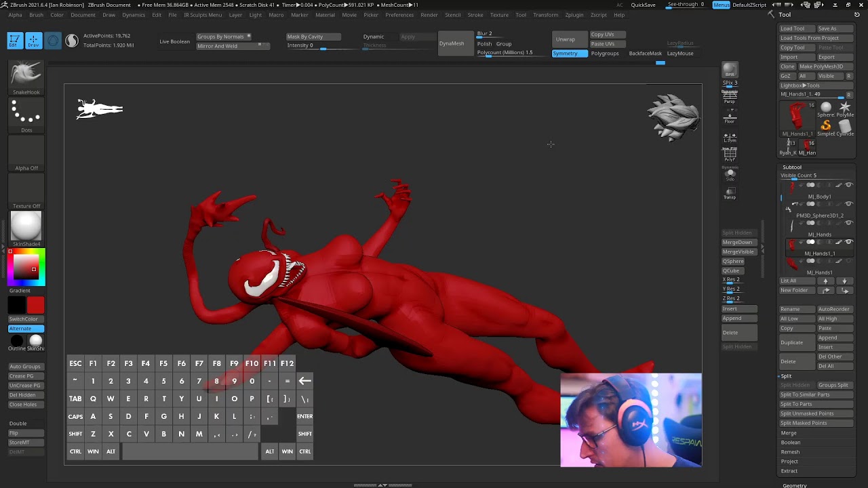Click the BPR render button

(730, 70)
